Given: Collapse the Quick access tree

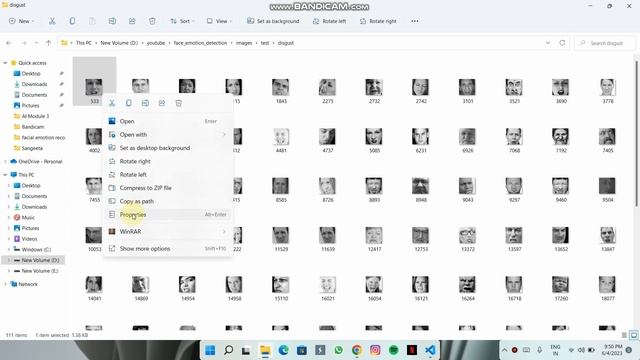Looking at the screenshot, I should 5,63.
